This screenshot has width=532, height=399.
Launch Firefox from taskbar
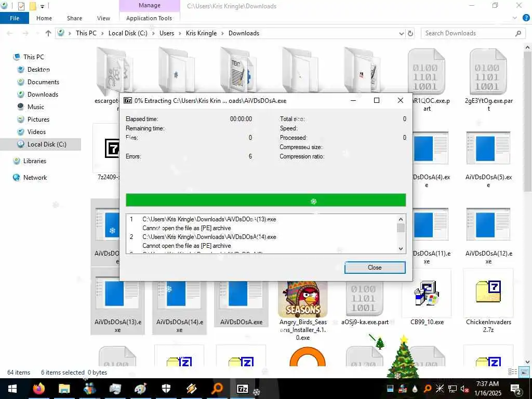coord(39,389)
